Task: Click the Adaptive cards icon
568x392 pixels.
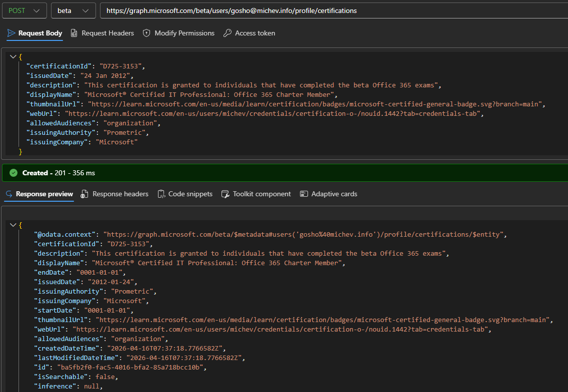Action: click(x=303, y=194)
